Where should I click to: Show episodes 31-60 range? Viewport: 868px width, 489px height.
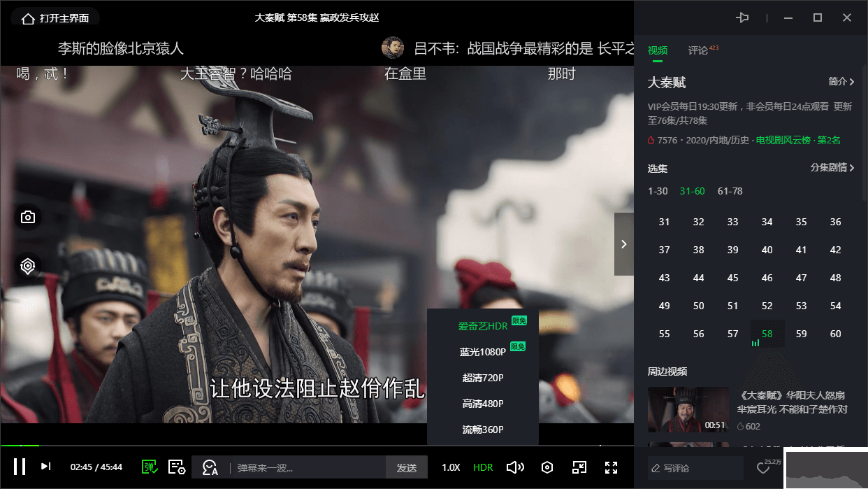693,191
